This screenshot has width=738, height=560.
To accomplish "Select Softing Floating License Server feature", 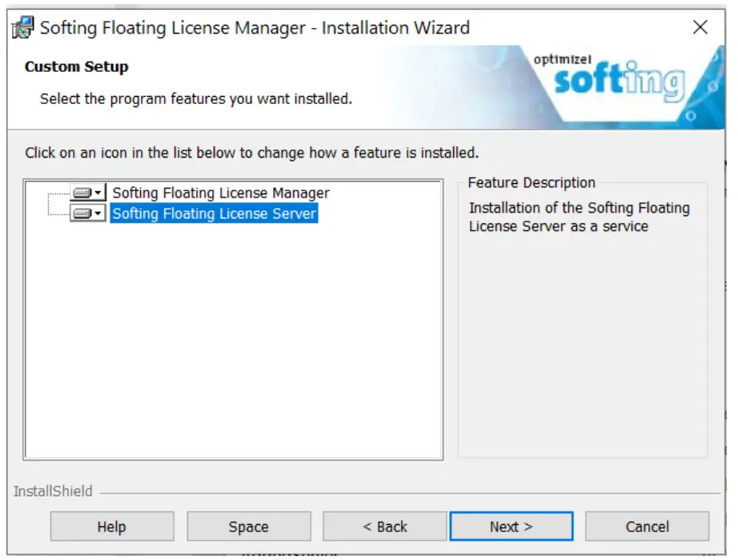I will click(x=215, y=213).
